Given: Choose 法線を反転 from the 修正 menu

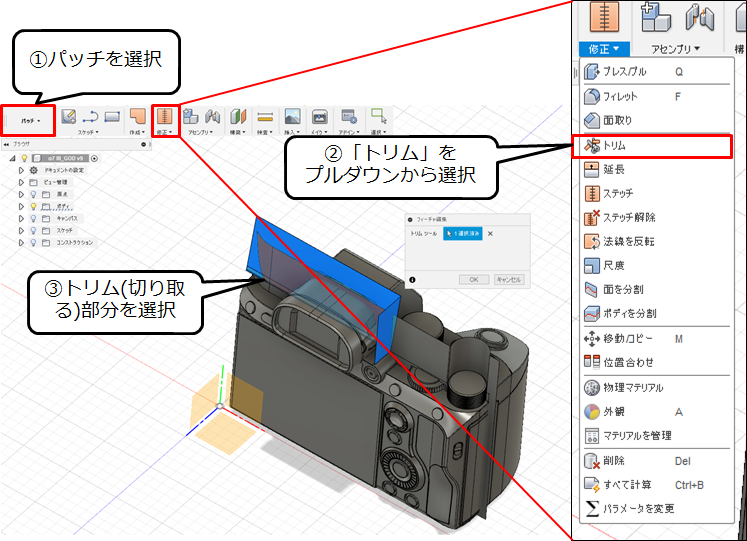Looking at the screenshot, I should (656, 241).
